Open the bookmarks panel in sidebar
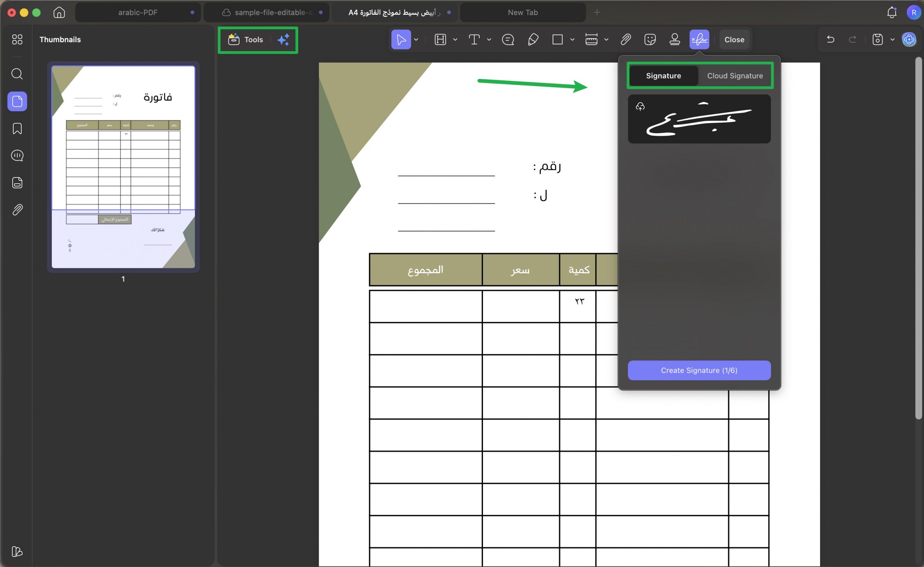 pyautogui.click(x=17, y=129)
